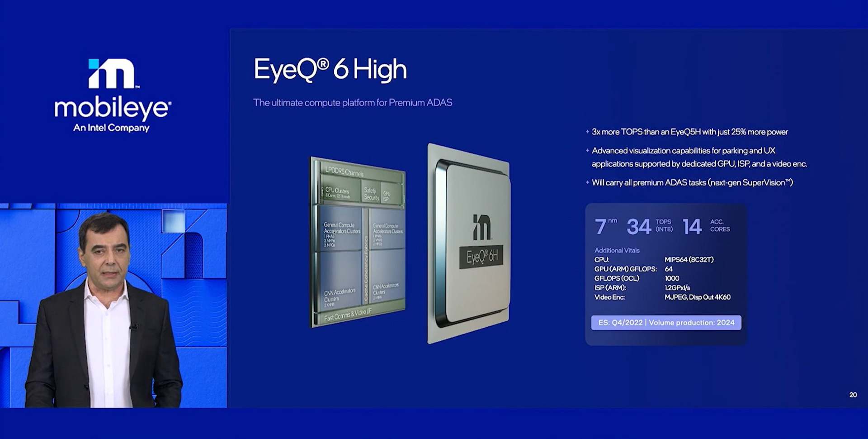868x439 pixels.
Task: Select the Premium ADAS subtitle text
Action: (x=353, y=103)
